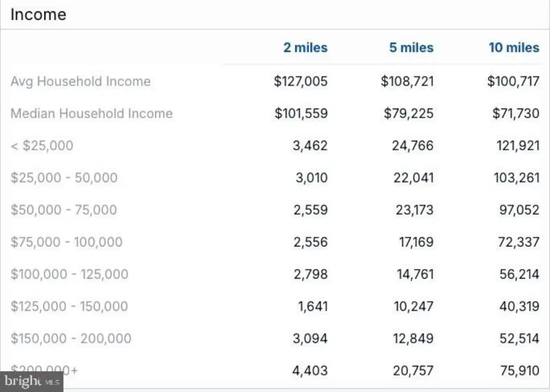
Task: Select the 4,403 value in last row
Action: coord(310,371)
